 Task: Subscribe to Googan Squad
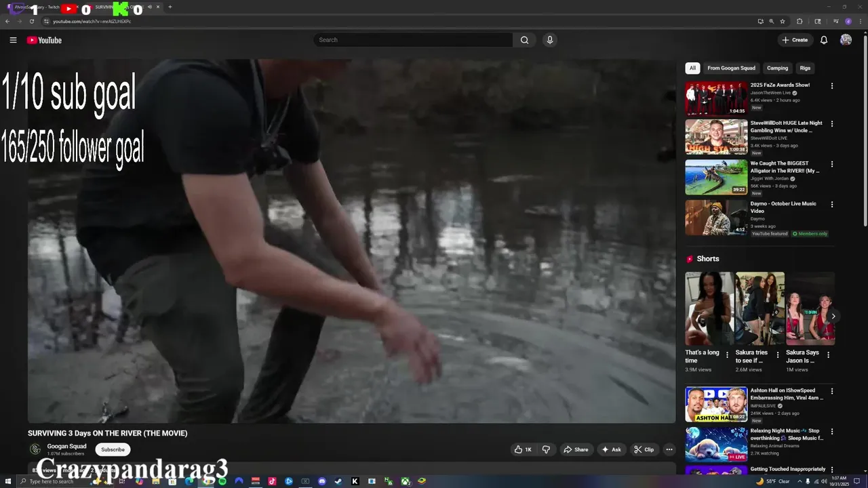click(x=113, y=449)
